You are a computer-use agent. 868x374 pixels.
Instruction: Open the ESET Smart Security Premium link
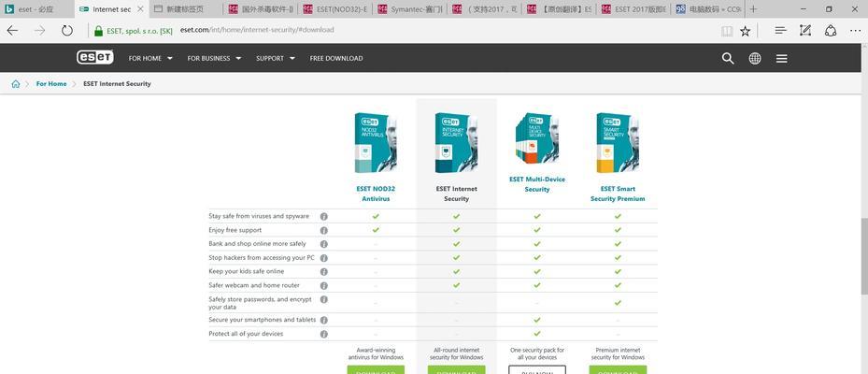pyautogui.click(x=618, y=194)
